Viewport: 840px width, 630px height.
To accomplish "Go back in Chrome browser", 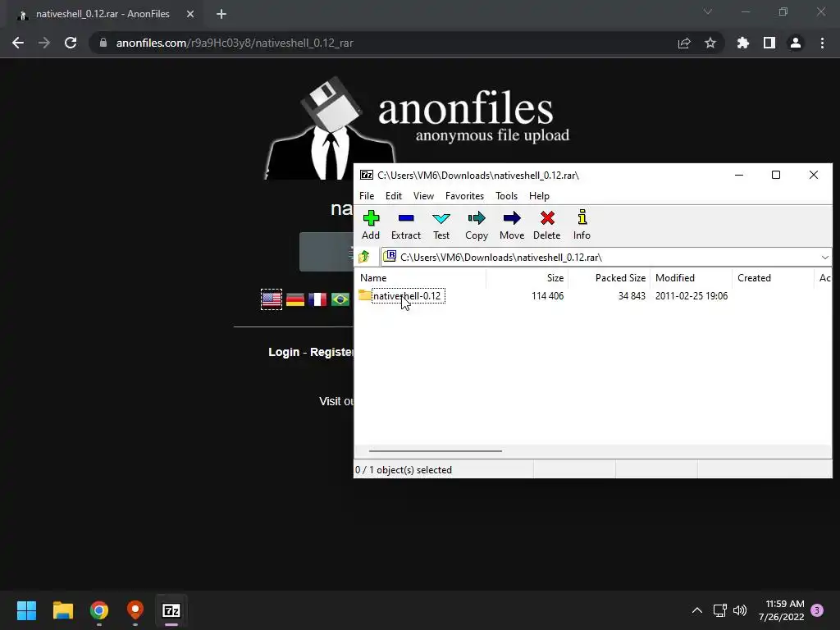I will click(18, 43).
